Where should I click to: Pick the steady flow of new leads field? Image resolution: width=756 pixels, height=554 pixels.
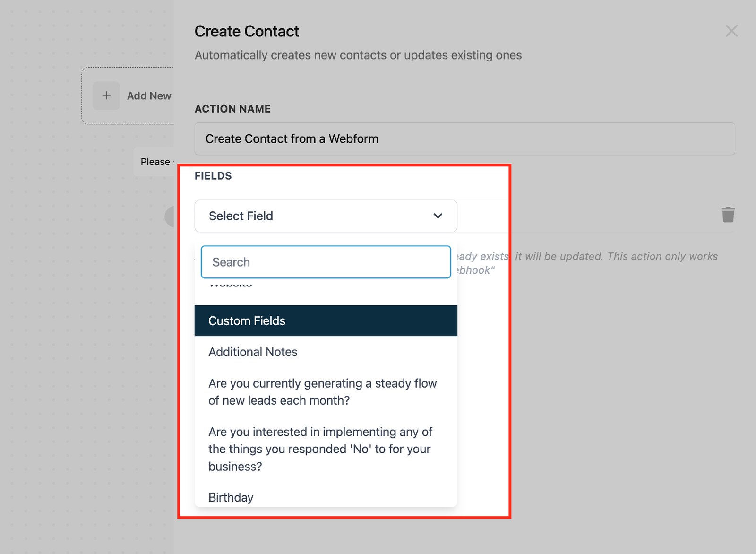pyautogui.click(x=322, y=392)
